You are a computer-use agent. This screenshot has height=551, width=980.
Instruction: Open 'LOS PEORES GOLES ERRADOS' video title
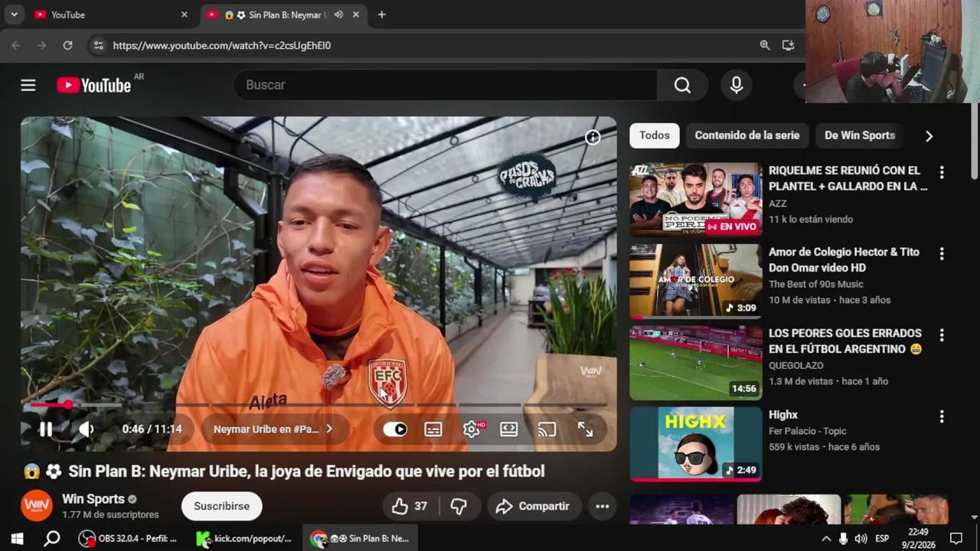(845, 341)
